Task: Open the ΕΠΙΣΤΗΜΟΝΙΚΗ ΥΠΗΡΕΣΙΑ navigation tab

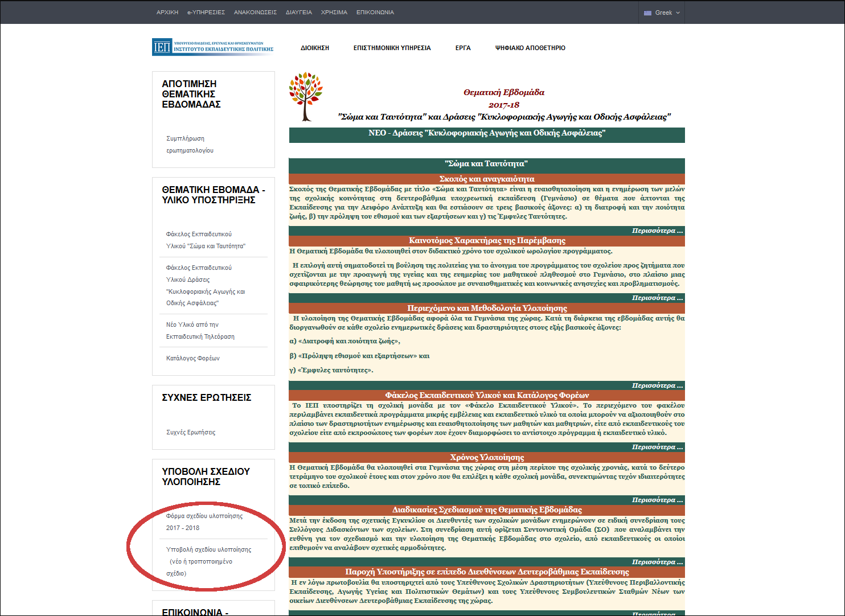Action: click(392, 48)
